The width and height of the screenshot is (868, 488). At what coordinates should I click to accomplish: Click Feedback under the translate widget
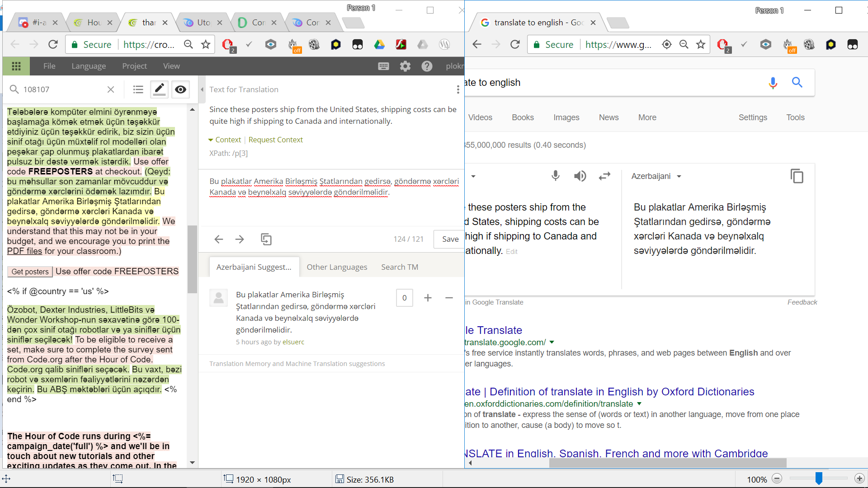(802, 302)
